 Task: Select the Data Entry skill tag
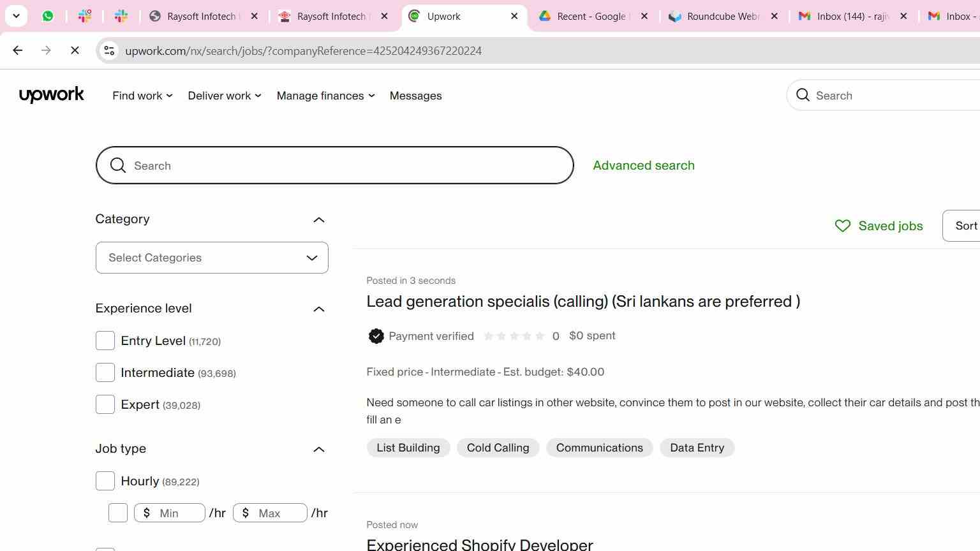click(x=697, y=448)
